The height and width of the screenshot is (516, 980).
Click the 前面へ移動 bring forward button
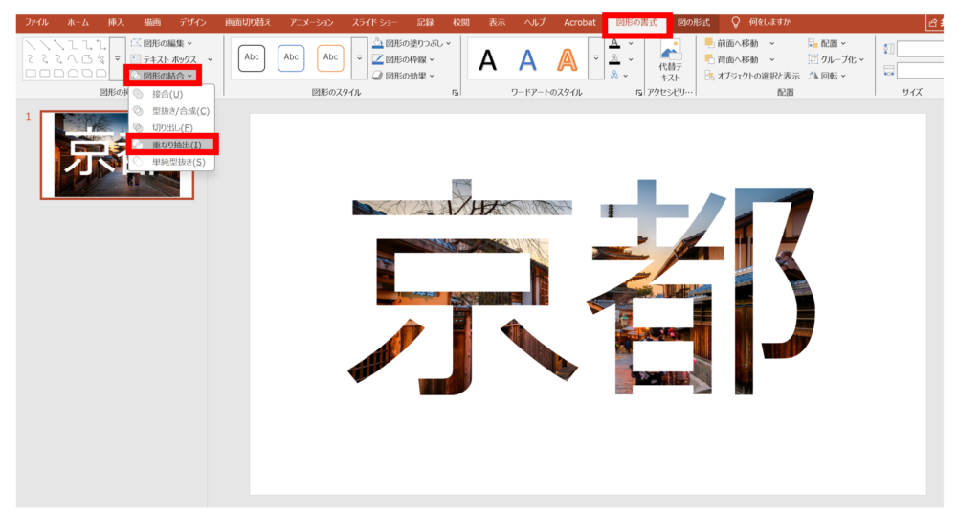[x=737, y=43]
